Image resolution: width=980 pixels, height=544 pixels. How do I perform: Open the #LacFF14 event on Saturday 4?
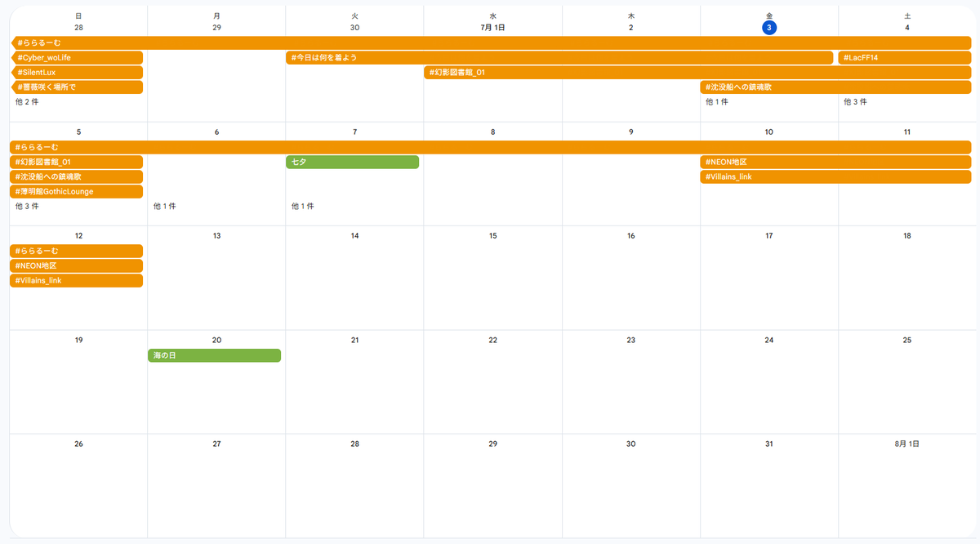click(x=905, y=58)
